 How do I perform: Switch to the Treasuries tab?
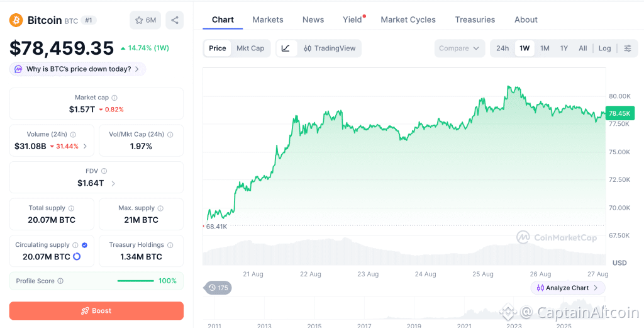pyautogui.click(x=475, y=20)
